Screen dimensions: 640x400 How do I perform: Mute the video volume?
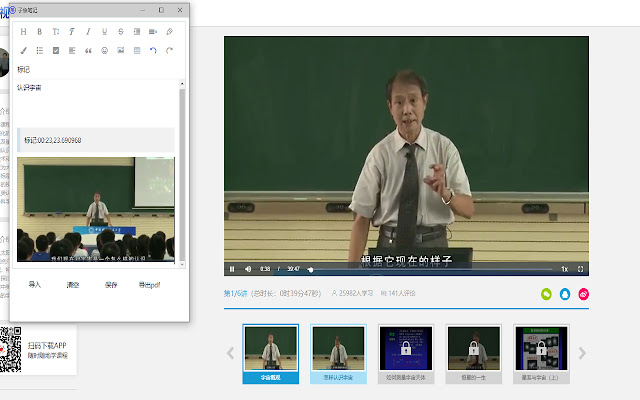pos(248,269)
